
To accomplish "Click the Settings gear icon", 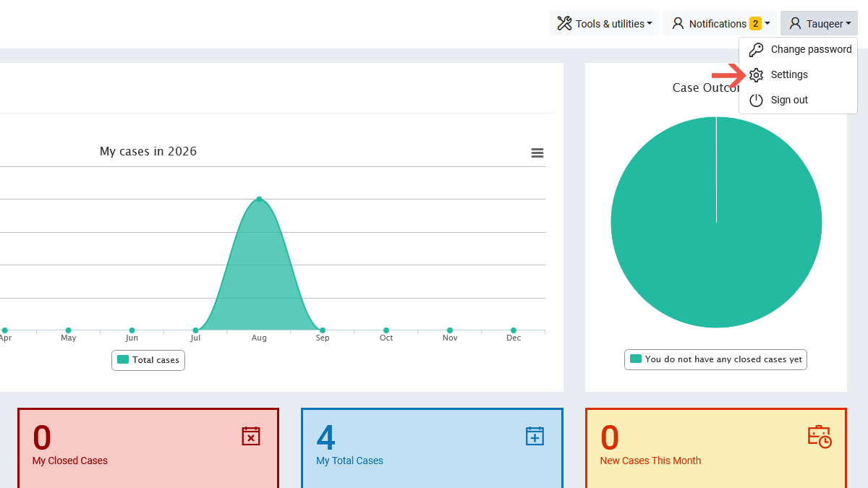I will coord(756,75).
